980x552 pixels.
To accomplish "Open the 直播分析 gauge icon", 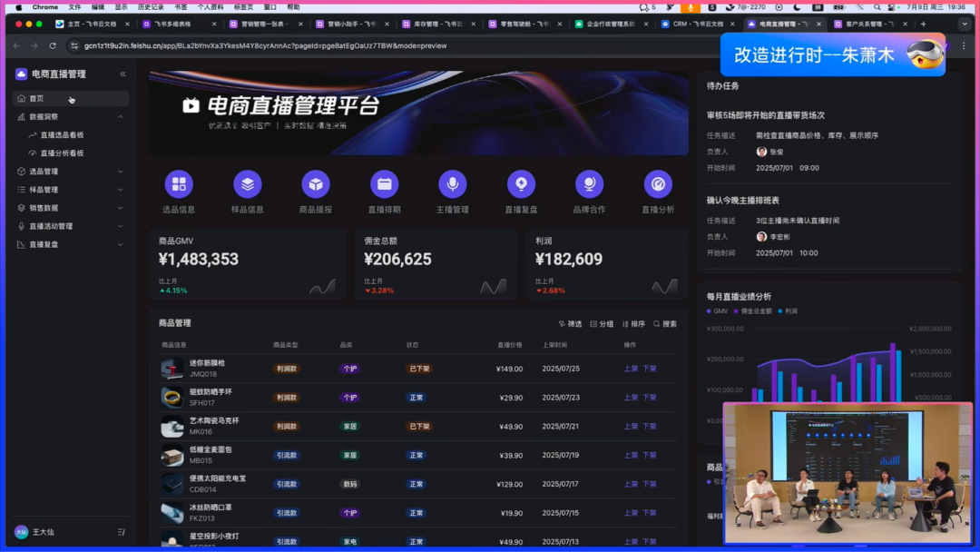I will click(658, 183).
